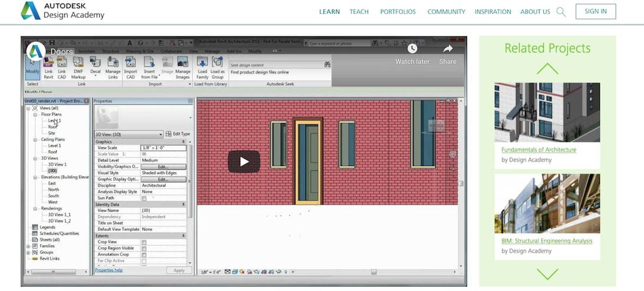Toggle the Sun Path checkbox

144,199
